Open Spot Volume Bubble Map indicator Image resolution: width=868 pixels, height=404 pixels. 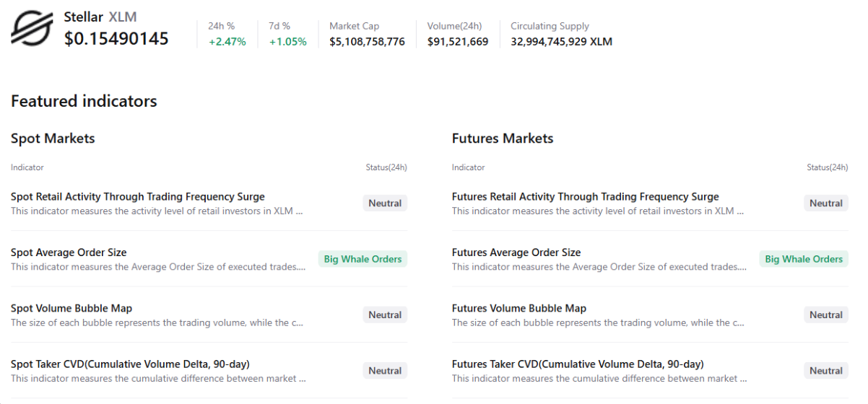pos(71,309)
